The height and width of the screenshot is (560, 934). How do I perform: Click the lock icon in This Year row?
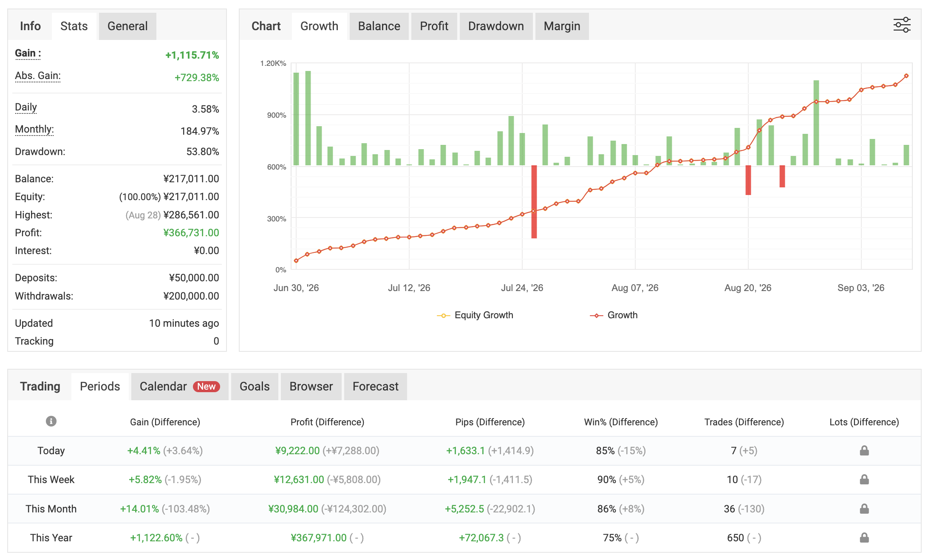864,537
